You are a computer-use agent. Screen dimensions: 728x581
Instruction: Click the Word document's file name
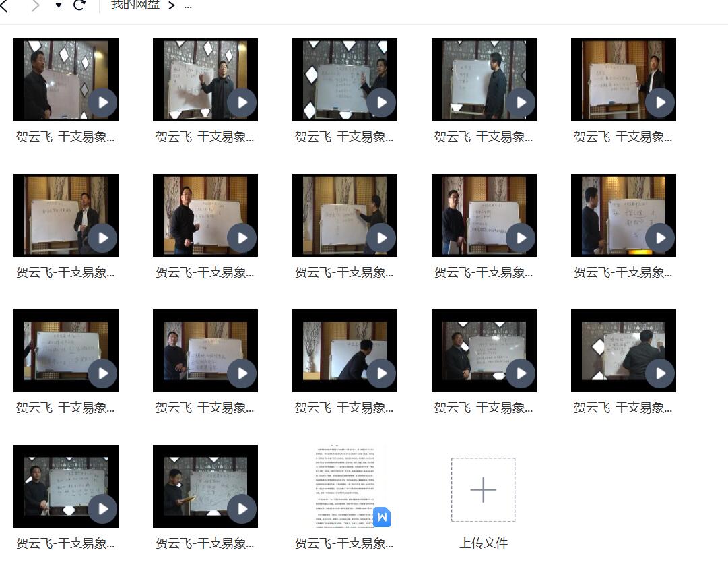(344, 543)
